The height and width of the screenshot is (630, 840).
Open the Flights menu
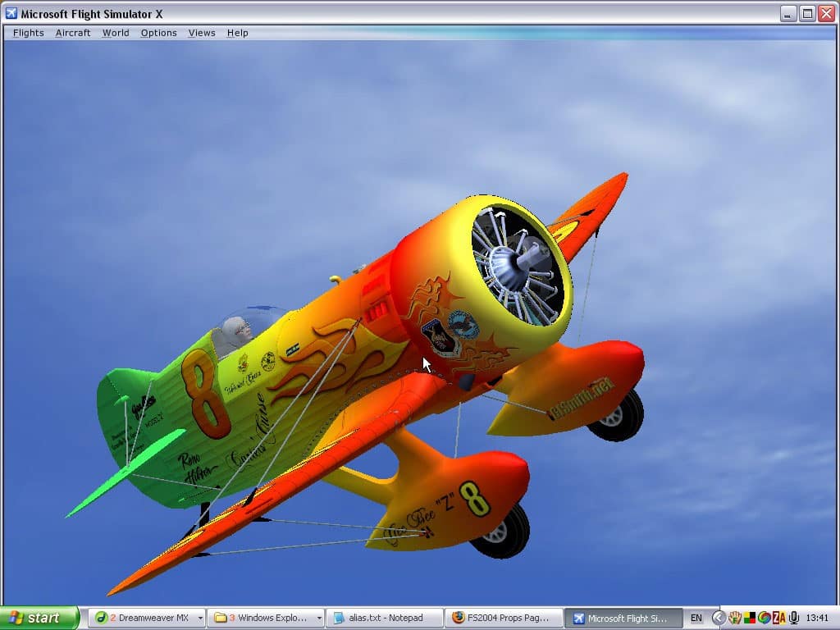click(x=28, y=33)
